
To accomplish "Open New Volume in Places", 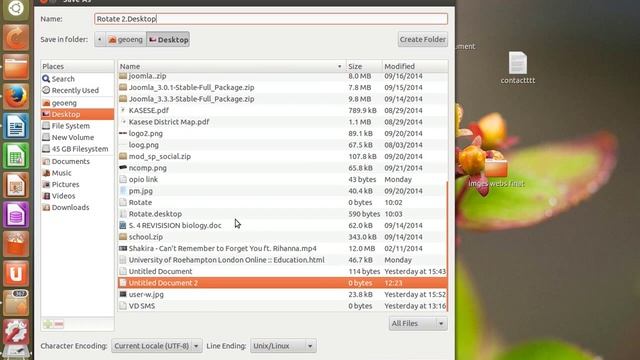I will pos(77,137).
